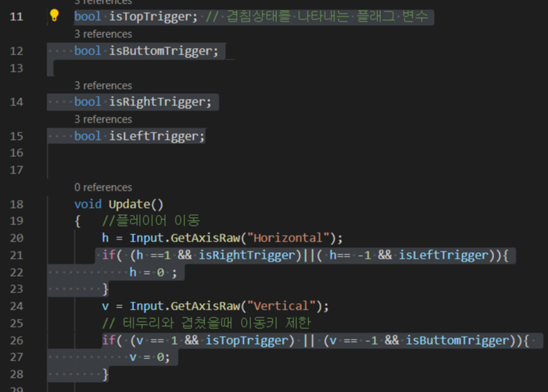548x392 pixels.
Task: Click the v = 0 statement on line 27
Action: [x=150, y=357]
